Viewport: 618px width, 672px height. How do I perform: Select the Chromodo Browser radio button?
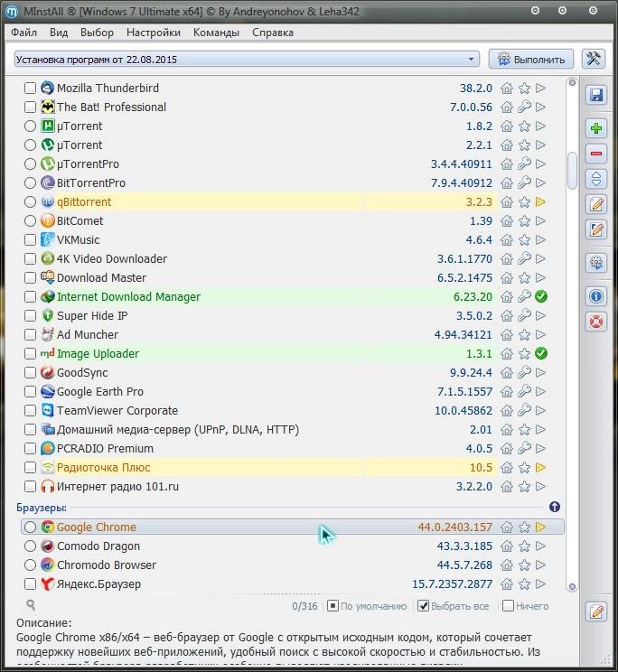[30, 565]
